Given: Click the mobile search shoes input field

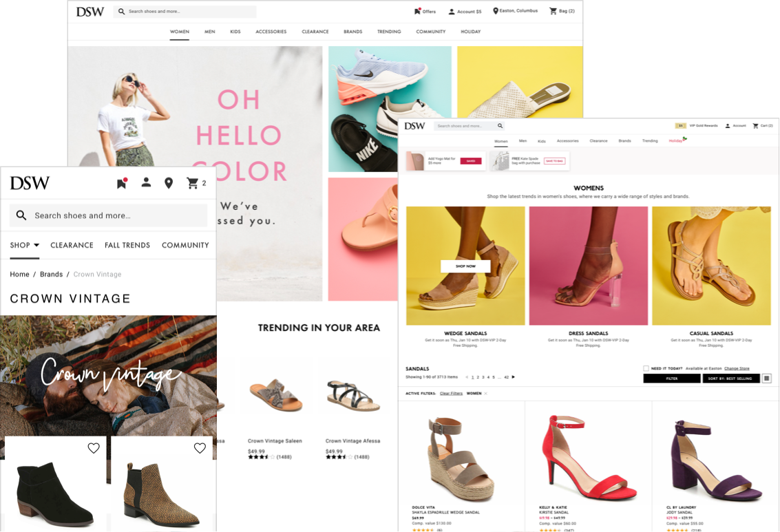Looking at the screenshot, I should coord(109,215).
